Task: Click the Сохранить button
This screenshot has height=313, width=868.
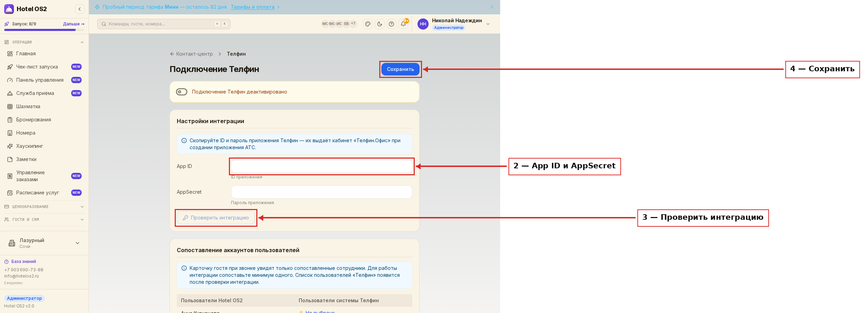Action: tap(400, 69)
